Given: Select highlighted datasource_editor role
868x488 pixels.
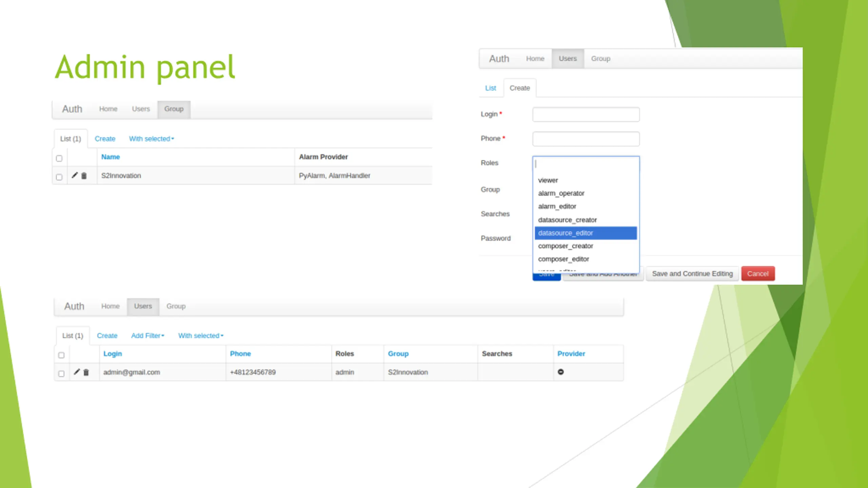Looking at the screenshot, I should coord(586,233).
